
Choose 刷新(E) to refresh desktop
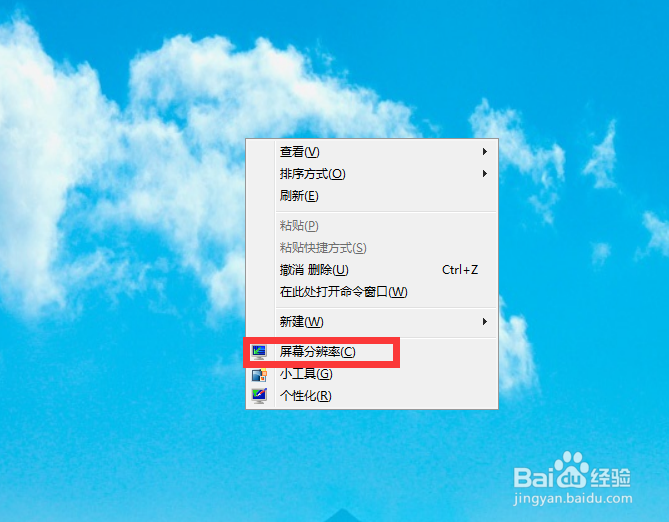coord(372,196)
